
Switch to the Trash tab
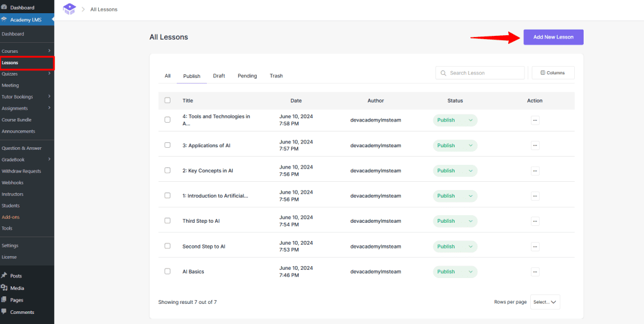276,76
